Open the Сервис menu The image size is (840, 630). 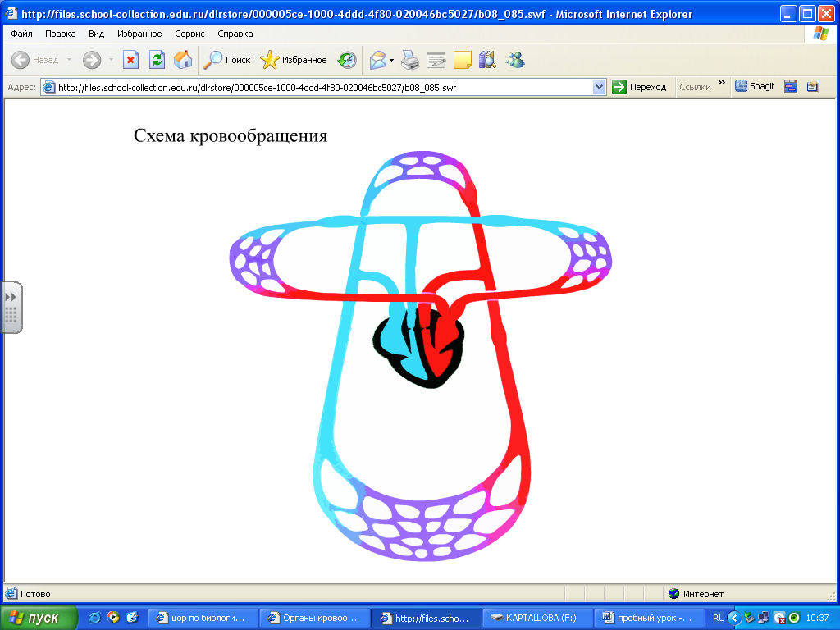[189, 34]
